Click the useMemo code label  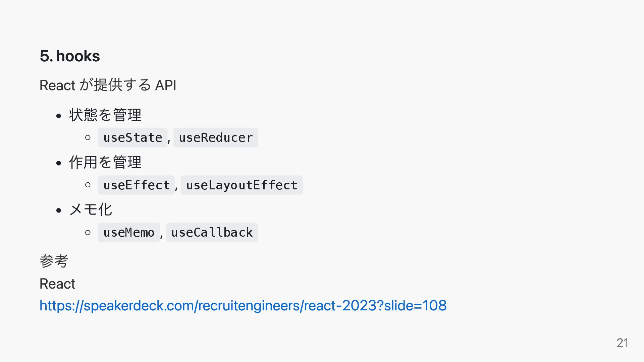point(129,233)
